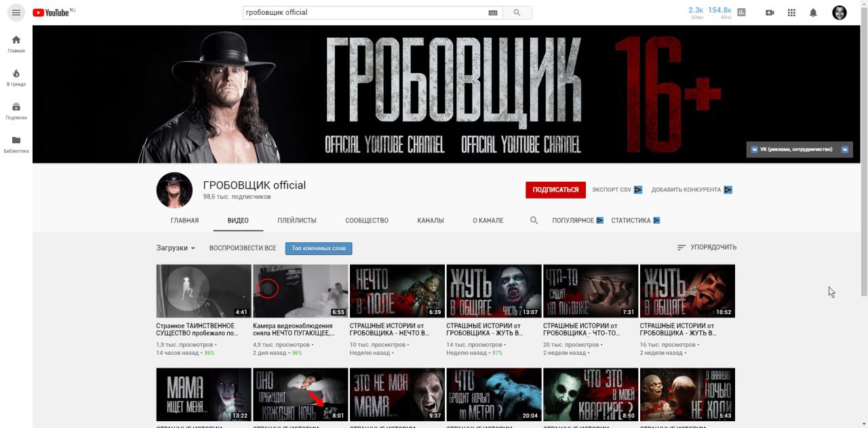Open the bar chart stats icon in header

[741, 12]
